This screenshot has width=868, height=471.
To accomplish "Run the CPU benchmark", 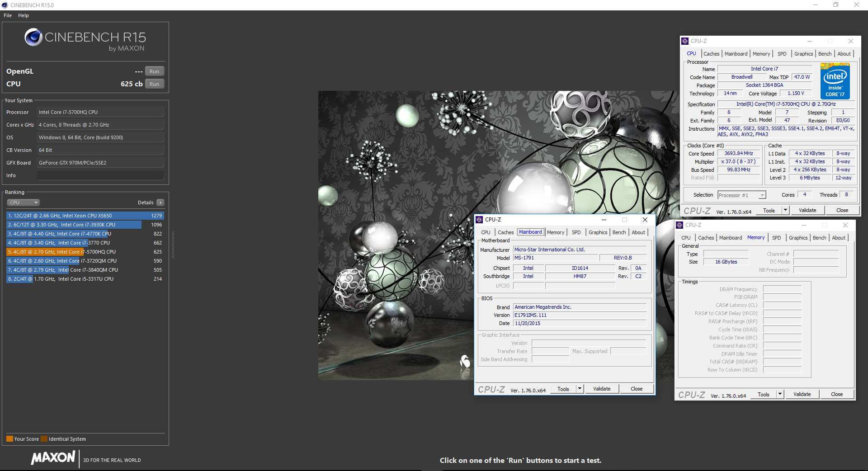I will (x=154, y=84).
